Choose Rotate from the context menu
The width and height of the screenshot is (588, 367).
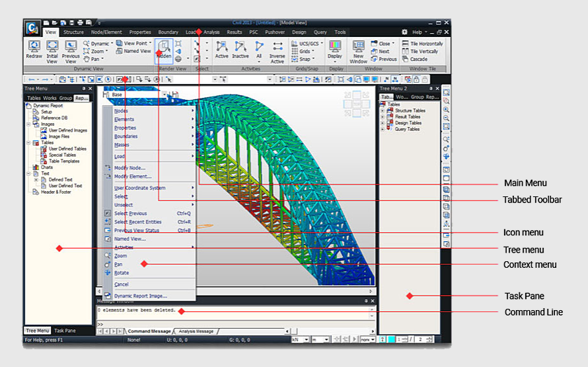point(122,273)
